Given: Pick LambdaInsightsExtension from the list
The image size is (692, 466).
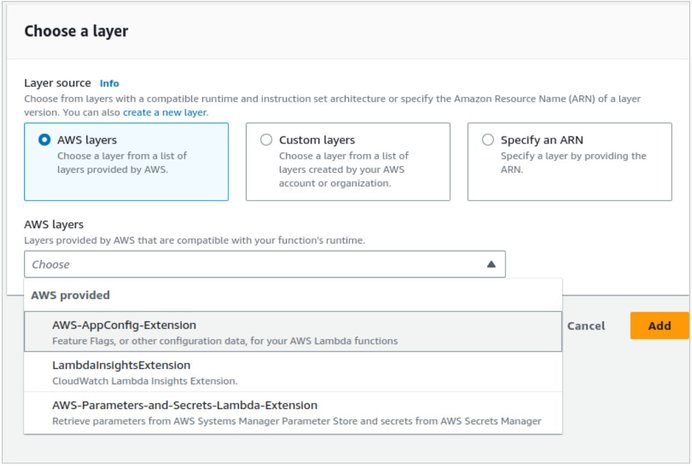Looking at the screenshot, I should [293, 372].
